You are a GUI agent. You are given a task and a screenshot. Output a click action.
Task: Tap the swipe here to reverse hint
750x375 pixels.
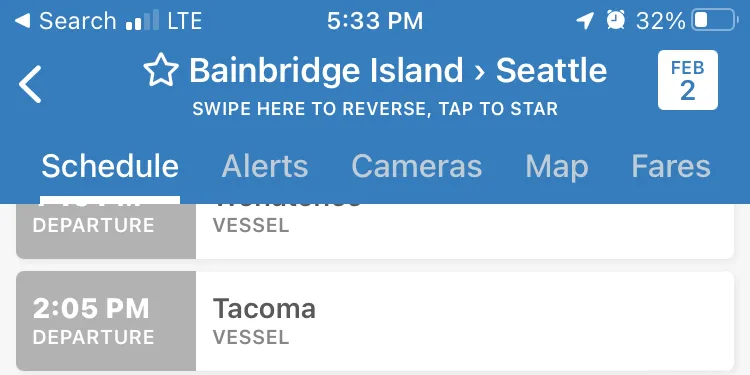(x=375, y=109)
